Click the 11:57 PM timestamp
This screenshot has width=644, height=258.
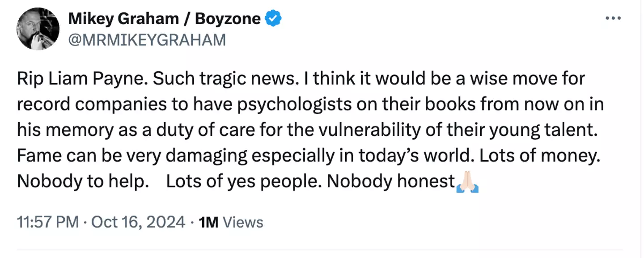click(48, 222)
